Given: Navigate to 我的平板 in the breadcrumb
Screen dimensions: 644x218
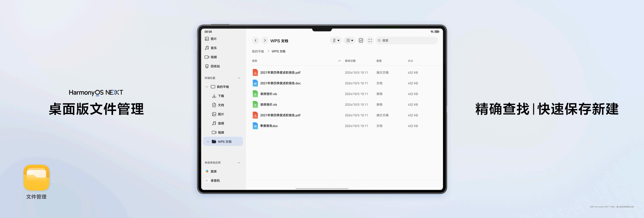Looking at the screenshot, I should [258, 51].
